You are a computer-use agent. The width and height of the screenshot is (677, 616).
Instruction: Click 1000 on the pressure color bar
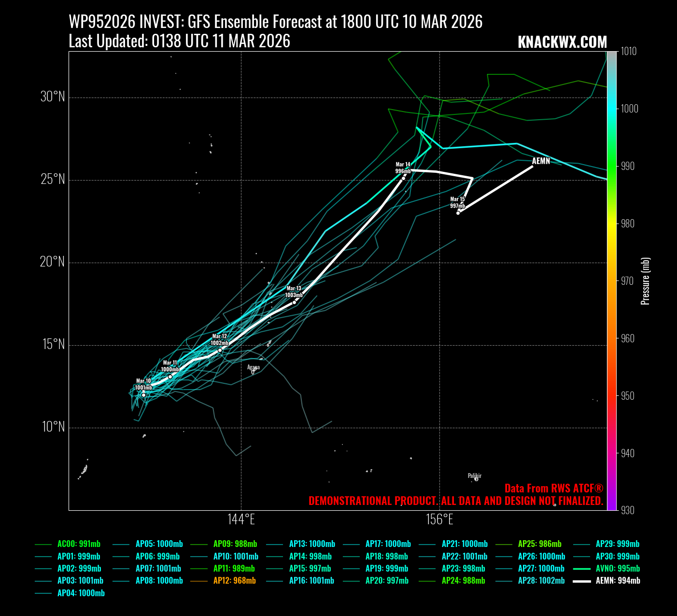[629, 109]
